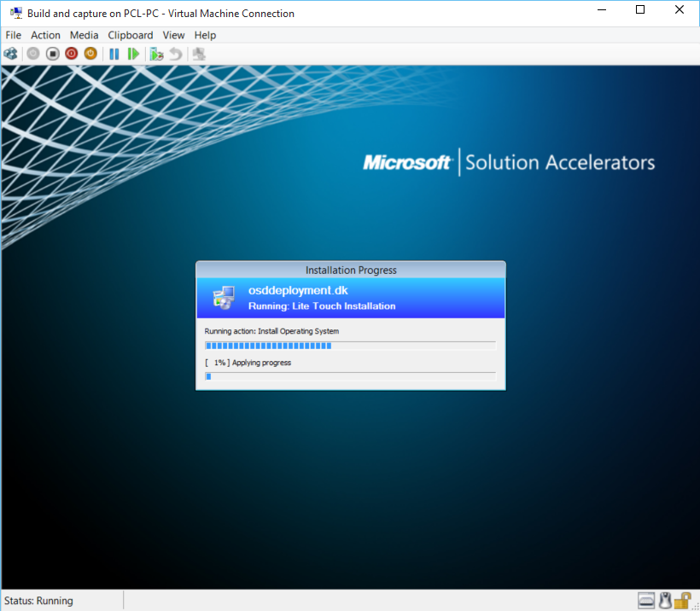Reset the VM with the green icon

point(133,54)
